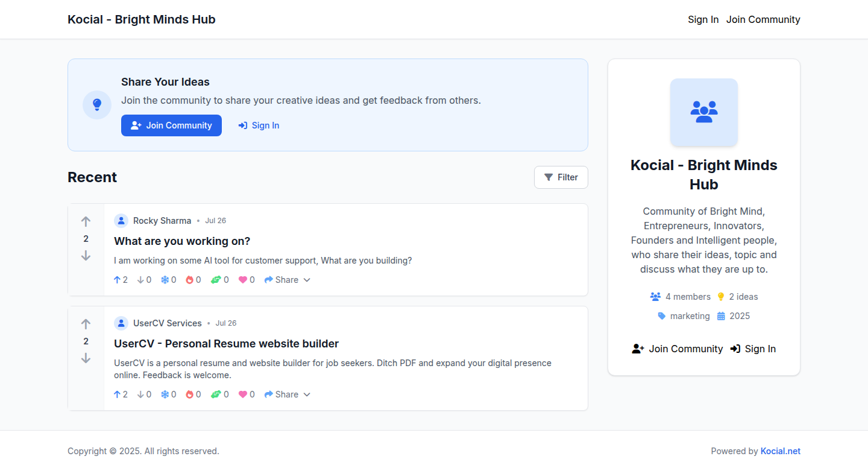This screenshot has width=868, height=459.
Task: Click Sign In in the top navigation
Action: point(703,19)
